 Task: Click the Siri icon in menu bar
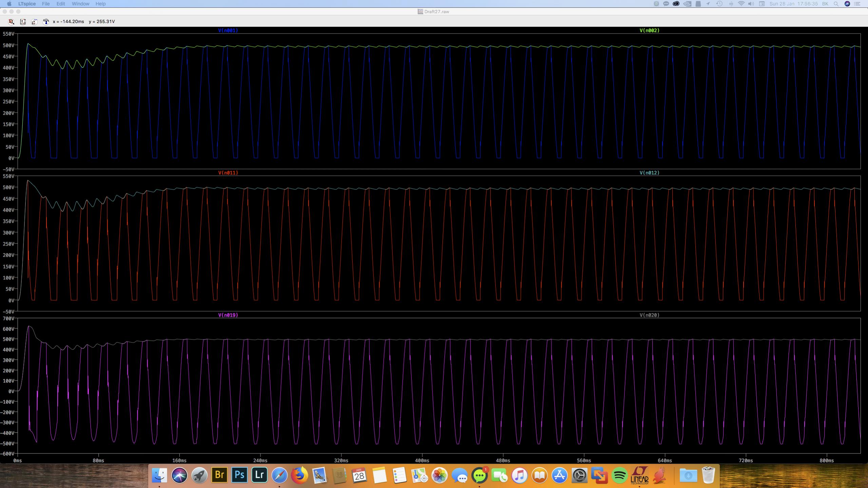[x=847, y=4]
